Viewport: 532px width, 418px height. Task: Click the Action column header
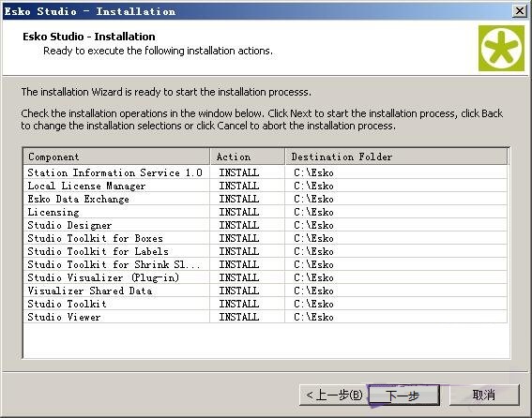pyautogui.click(x=248, y=157)
